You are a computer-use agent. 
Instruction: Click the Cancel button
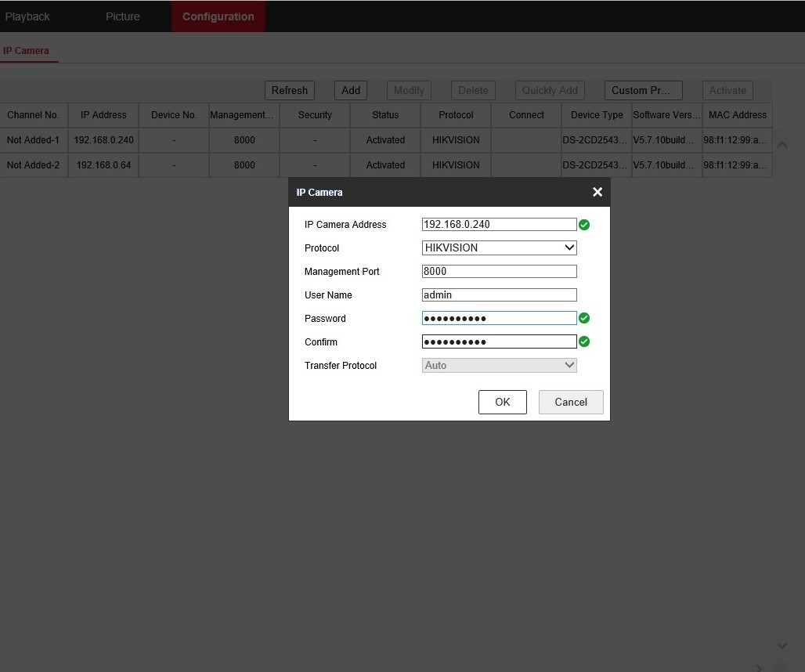(571, 402)
